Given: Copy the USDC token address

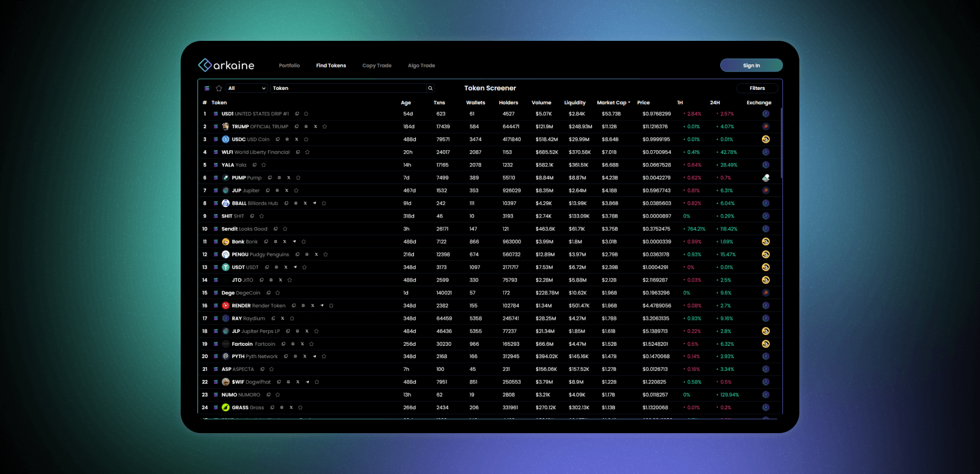Looking at the screenshot, I should coord(278,139).
